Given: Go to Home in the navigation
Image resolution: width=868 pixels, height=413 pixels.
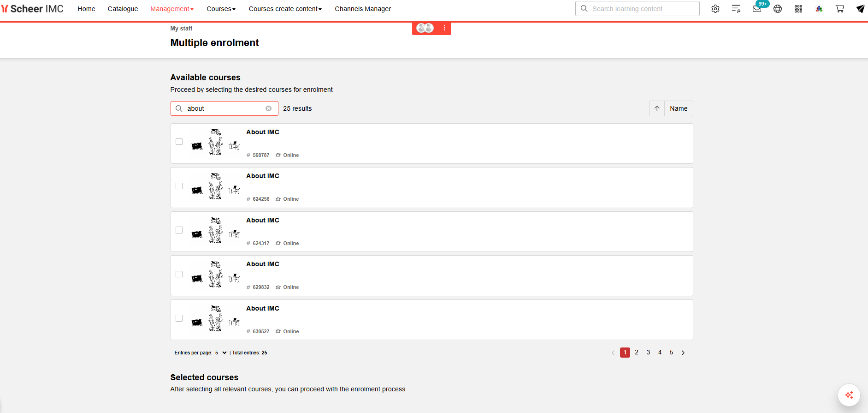Looking at the screenshot, I should click(87, 9).
